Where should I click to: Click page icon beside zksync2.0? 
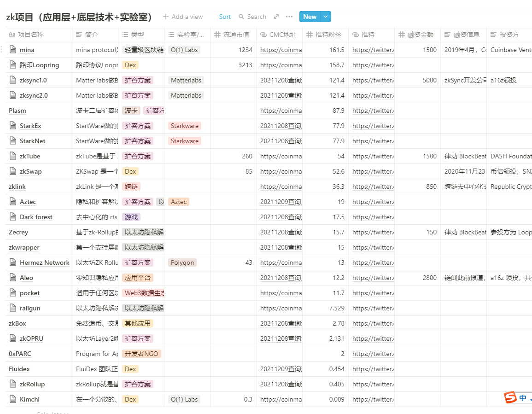pyautogui.click(x=13, y=95)
